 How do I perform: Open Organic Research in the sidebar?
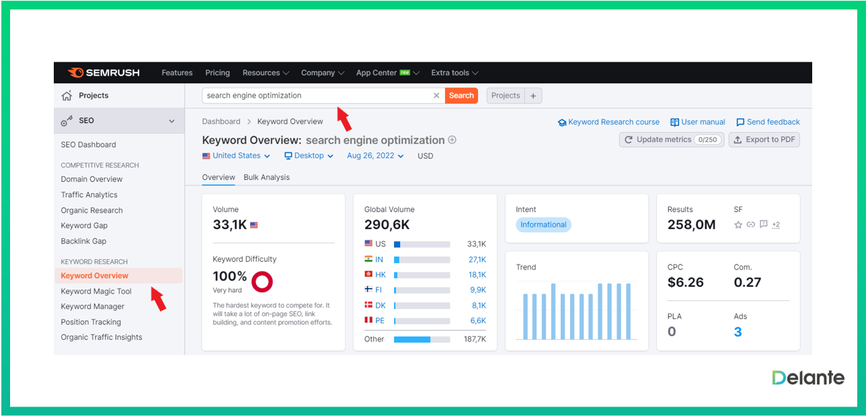click(91, 210)
